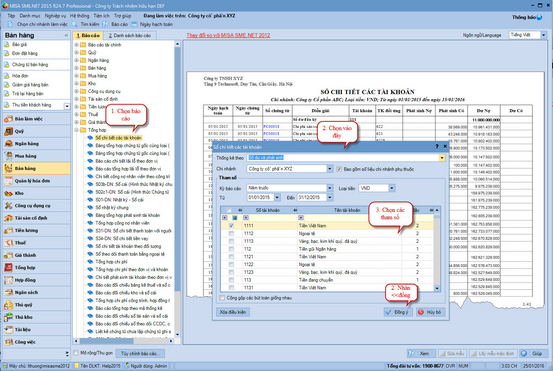Open the Thủ kho module
Screen dimensions: 553x371
pyautogui.click(x=36, y=317)
